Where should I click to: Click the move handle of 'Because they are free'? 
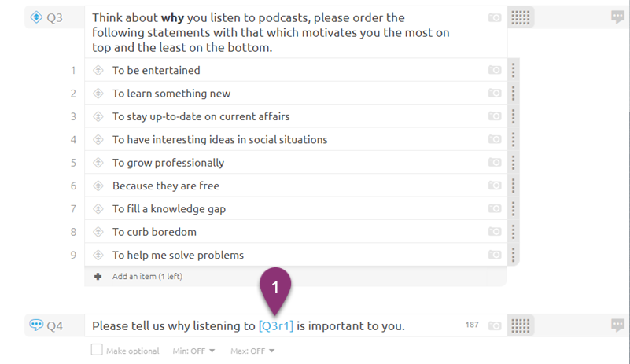click(x=98, y=186)
